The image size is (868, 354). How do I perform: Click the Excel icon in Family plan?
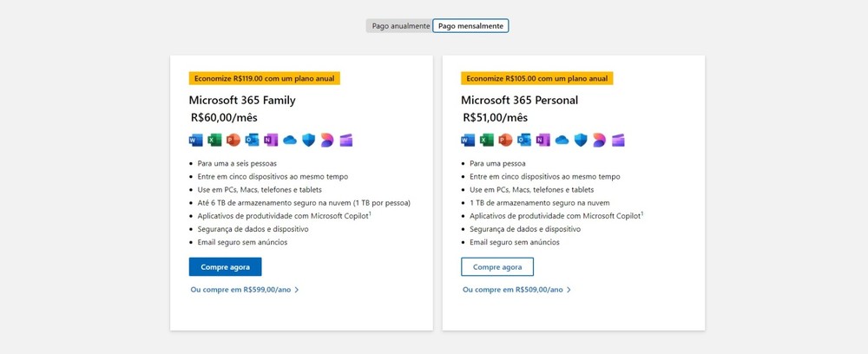(214, 141)
